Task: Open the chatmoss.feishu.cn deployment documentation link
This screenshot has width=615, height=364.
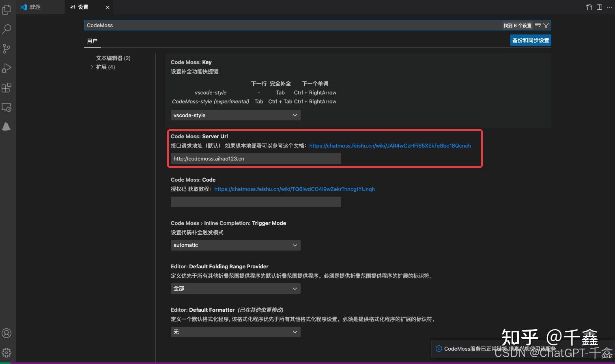Action: point(389,146)
